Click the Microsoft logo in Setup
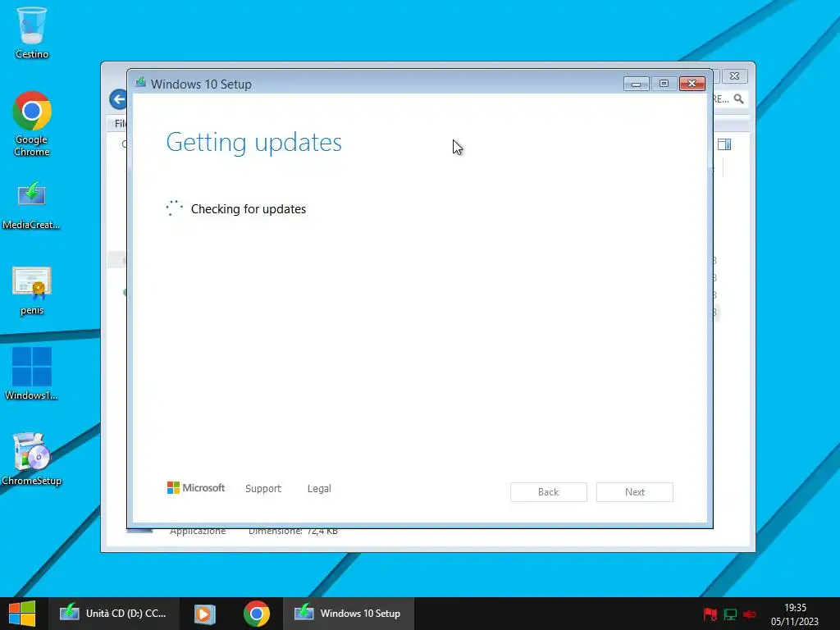840x630 pixels. coord(196,487)
